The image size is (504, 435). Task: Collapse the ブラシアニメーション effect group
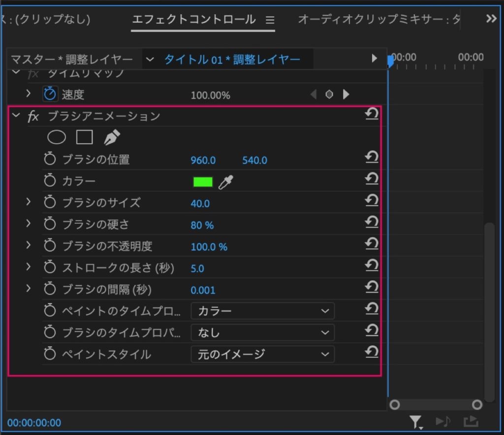pos(16,115)
